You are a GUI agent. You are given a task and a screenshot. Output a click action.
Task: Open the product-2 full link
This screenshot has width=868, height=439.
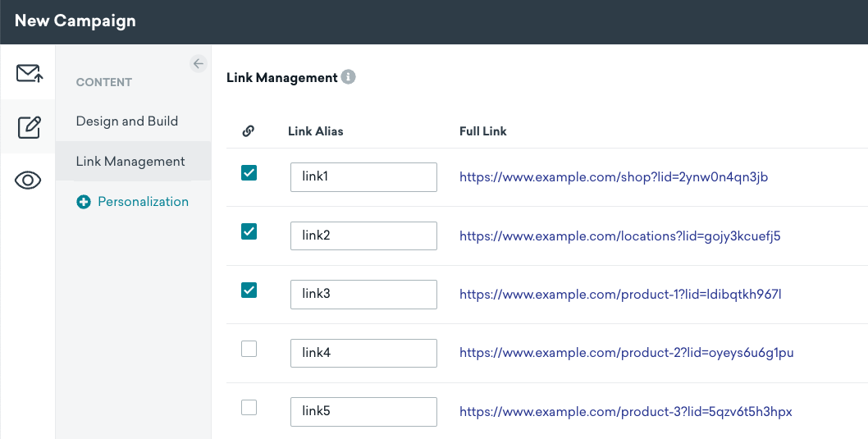coord(627,353)
